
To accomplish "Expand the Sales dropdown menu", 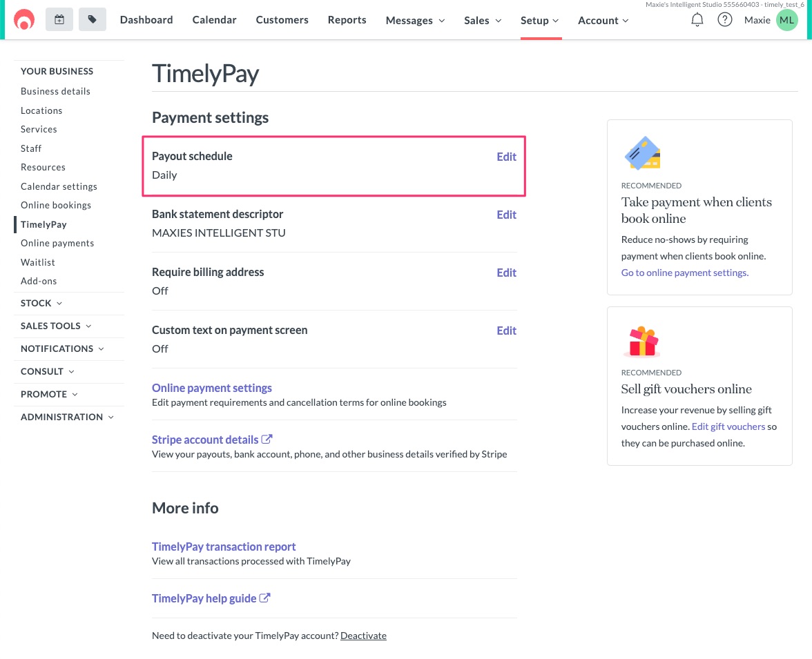I will pos(483,20).
